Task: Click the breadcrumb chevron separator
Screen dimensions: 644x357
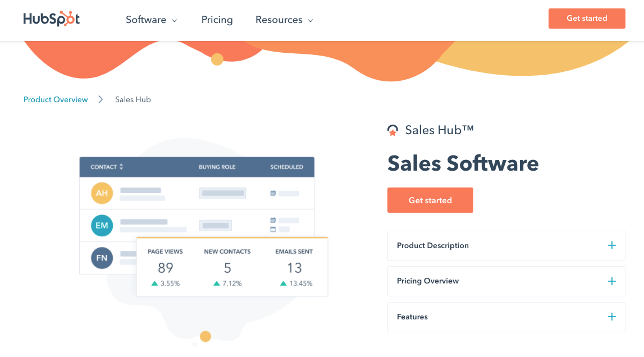Action: click(x=101, y=99)
